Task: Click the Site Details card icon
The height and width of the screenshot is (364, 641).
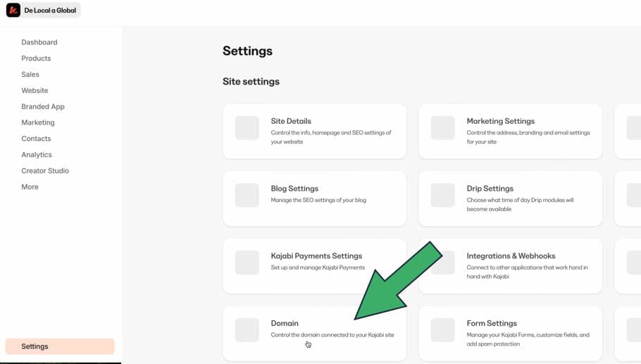Action: pos(247,128)
